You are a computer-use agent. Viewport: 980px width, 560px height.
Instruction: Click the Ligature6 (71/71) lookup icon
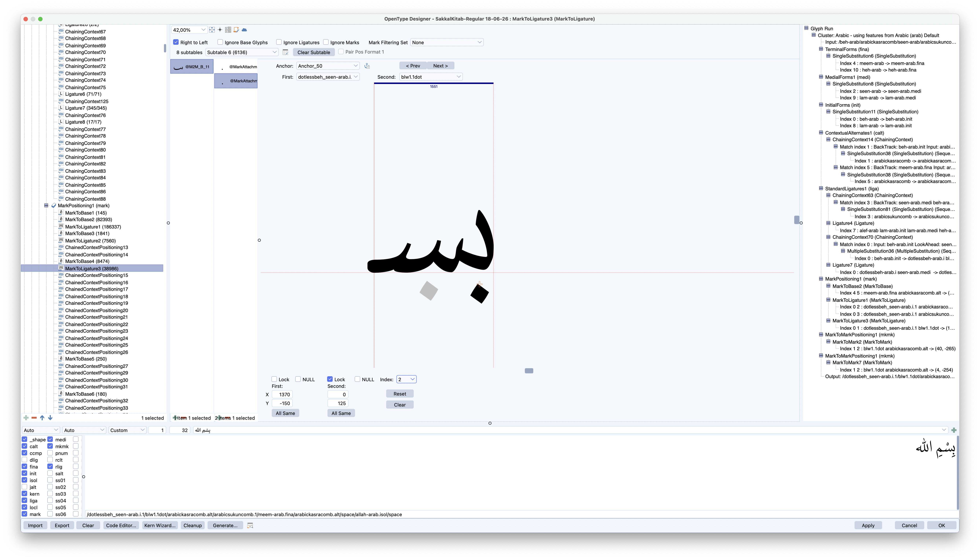(x=61, y=94)
